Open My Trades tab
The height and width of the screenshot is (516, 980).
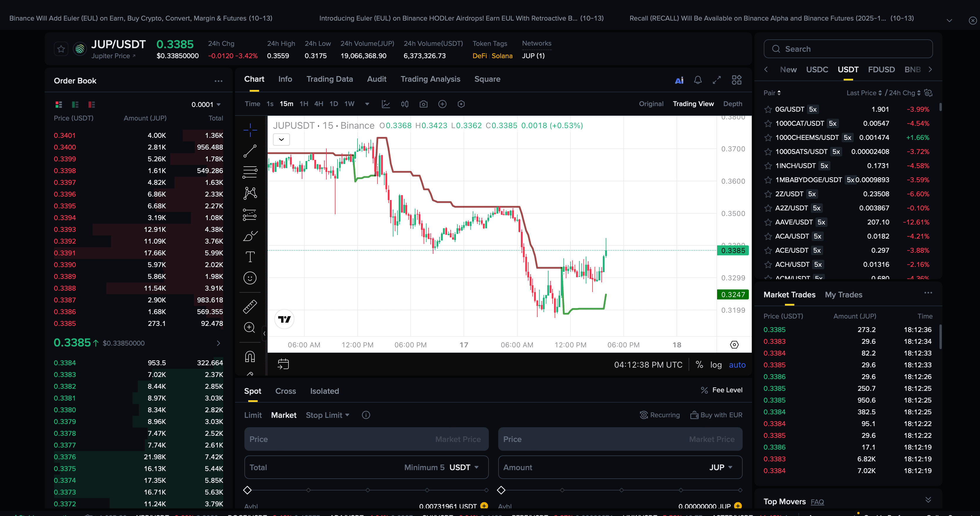click(x=843, y=295)
